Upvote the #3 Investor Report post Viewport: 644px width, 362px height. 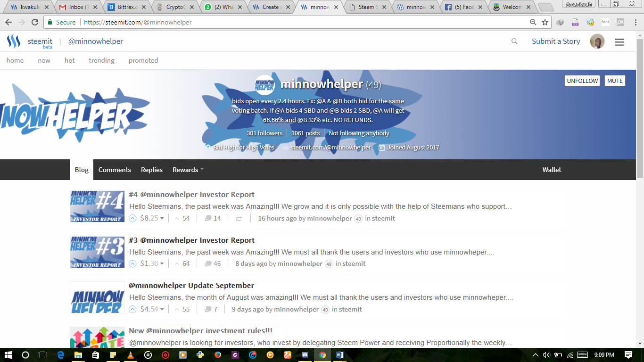133,263
